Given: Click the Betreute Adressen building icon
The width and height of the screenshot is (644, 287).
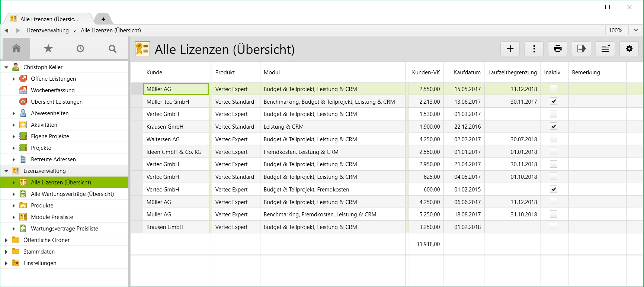Looking at the screenshot, I should pos(23,159).
